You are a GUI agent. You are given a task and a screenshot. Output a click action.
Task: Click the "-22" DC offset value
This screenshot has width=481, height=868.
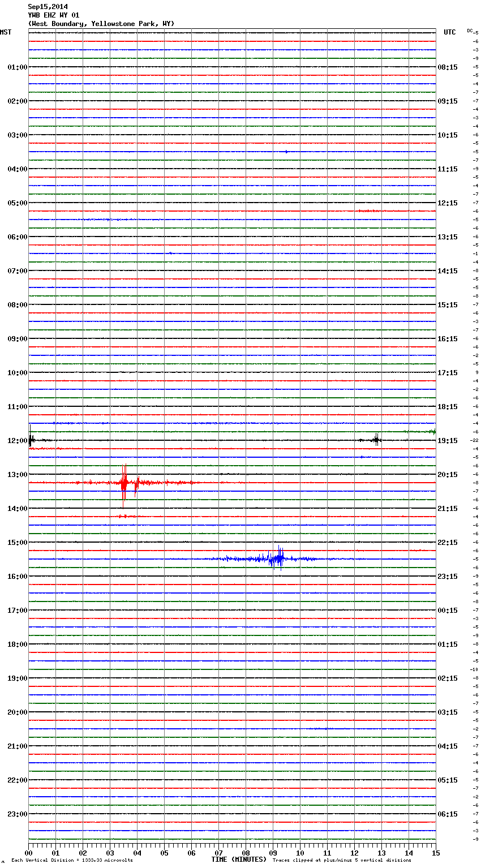click(x=474, y=440)
